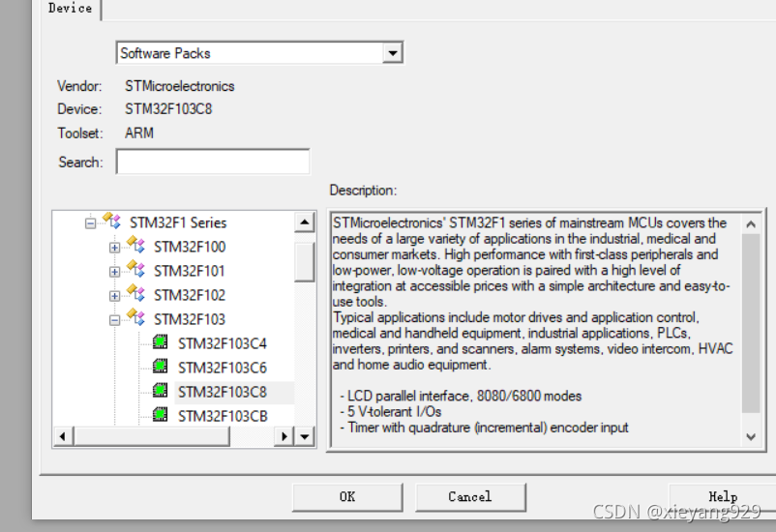Click the chip icon beside STM32F103C8
Viewport: 776px width, 532px height.
160,391
